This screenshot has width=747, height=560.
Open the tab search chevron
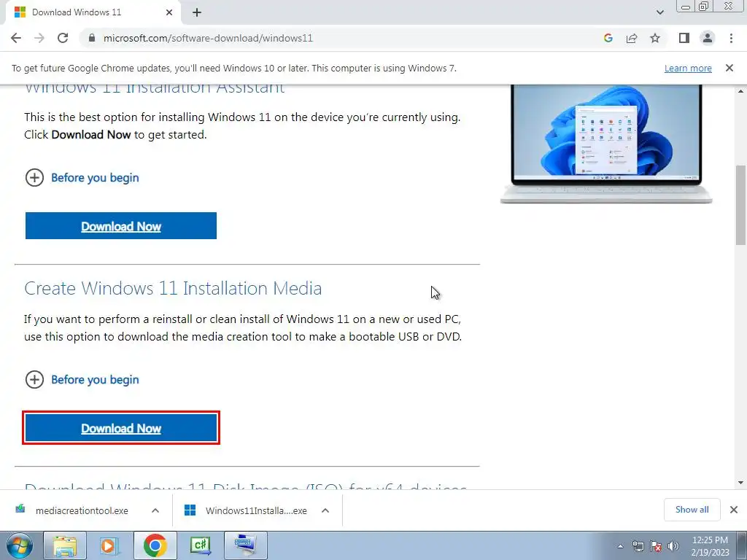point(659,12)
